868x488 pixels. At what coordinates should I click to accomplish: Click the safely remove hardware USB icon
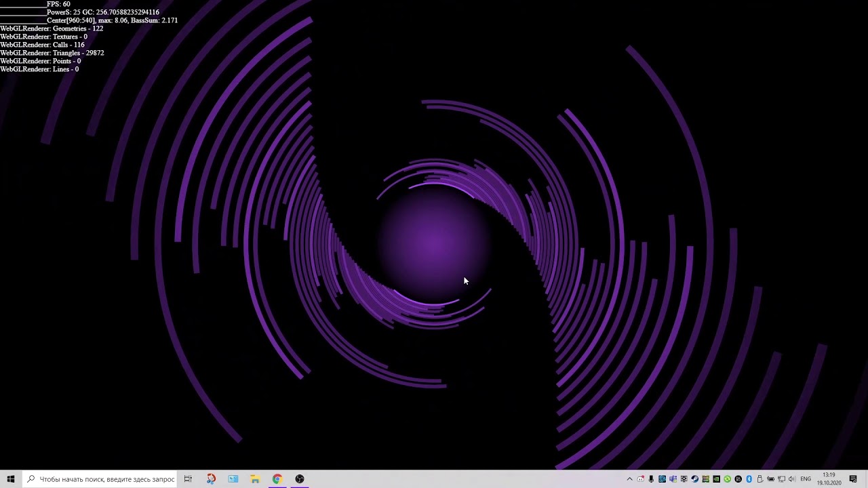tap(759, 479)
